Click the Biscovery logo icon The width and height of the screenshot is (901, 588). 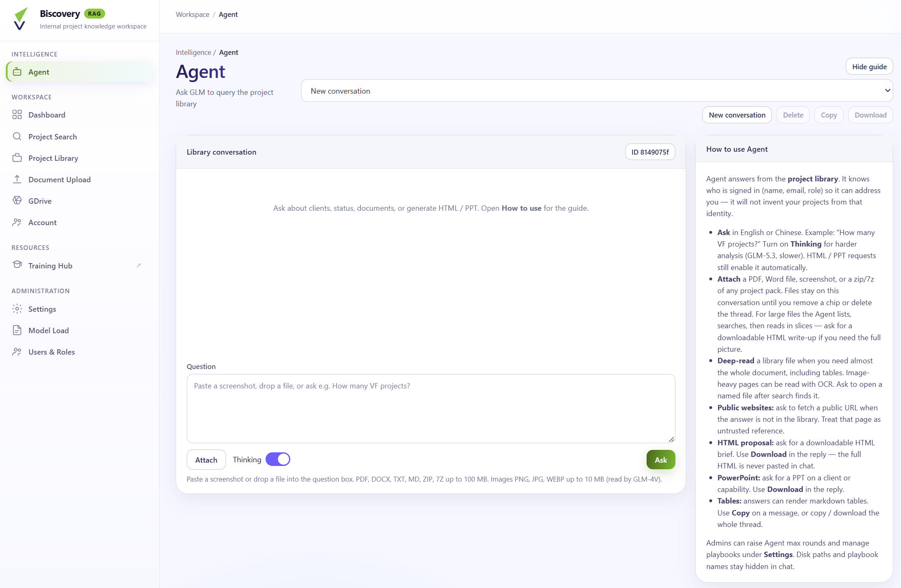click(20, 19)
